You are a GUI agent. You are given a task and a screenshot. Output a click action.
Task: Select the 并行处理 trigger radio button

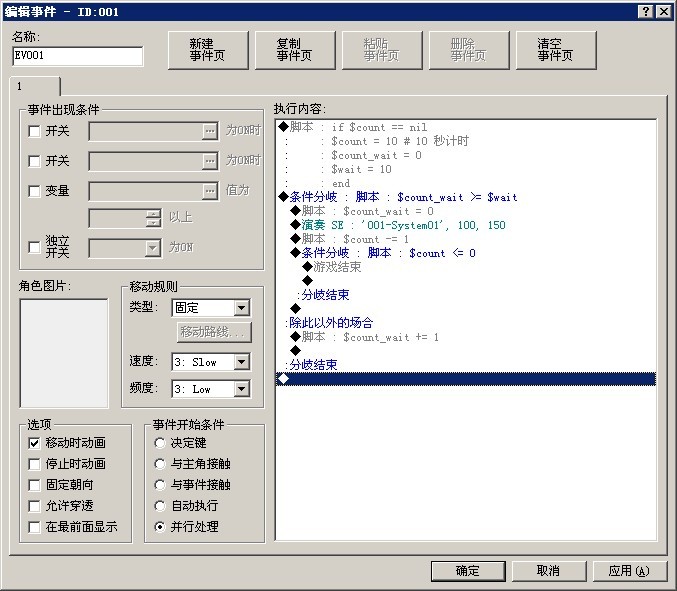pyautogui.click(x=160, y=527)
